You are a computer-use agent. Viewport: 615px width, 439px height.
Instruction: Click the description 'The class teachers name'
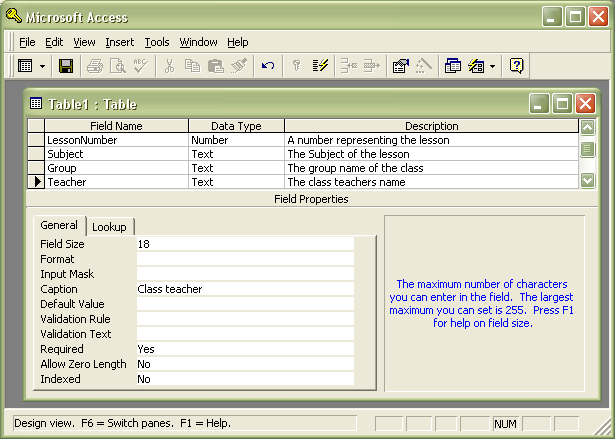pyautogui.click(x=431, y=182)
